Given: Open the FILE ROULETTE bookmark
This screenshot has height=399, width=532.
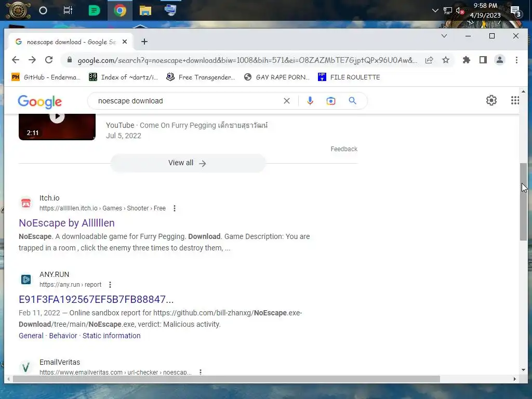Looking at the screenshot, I should pos(349,77).
